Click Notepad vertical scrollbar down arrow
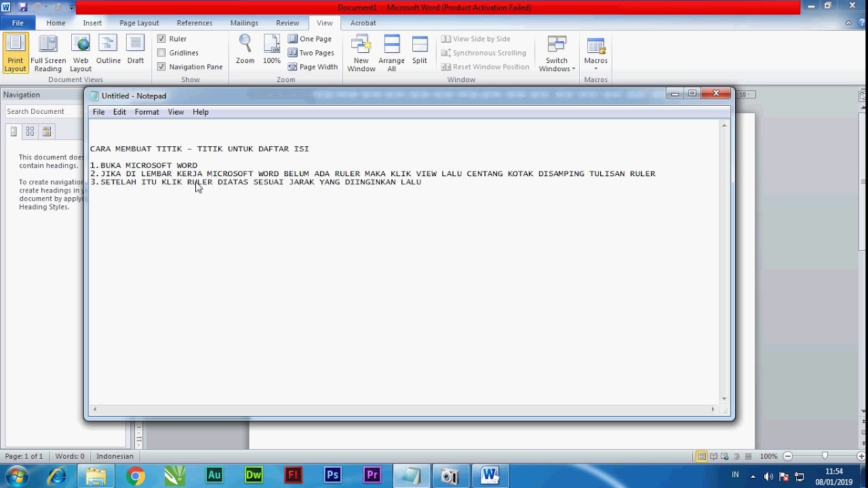868x488 pixels. [x=724, y=399]
